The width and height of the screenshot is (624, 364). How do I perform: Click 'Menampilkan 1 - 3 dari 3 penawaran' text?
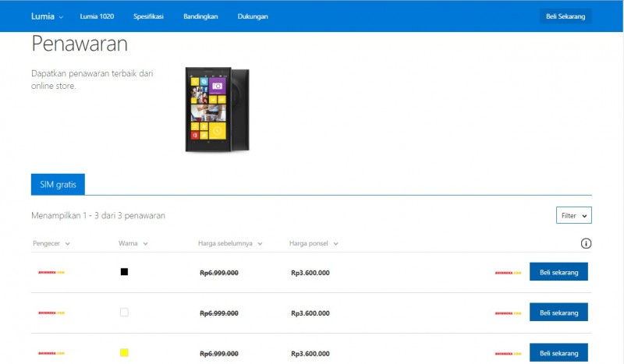[98, 216]
